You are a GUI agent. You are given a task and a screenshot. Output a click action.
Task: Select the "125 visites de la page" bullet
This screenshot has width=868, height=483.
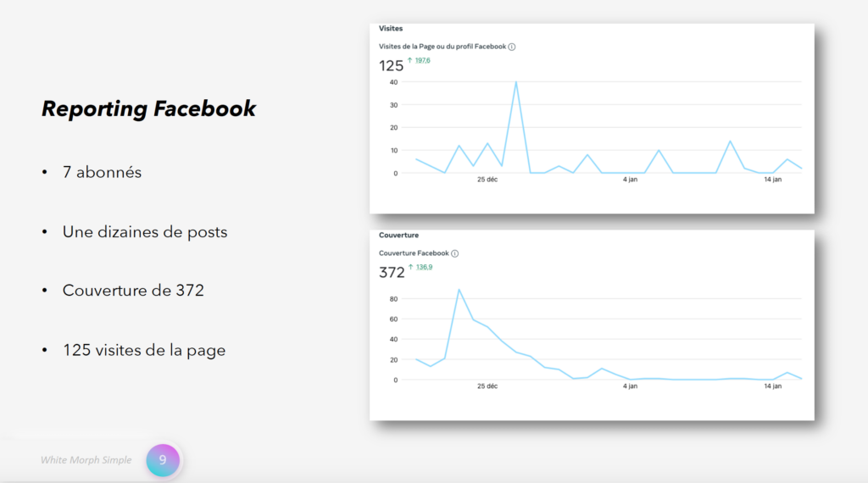pos(143,349)
